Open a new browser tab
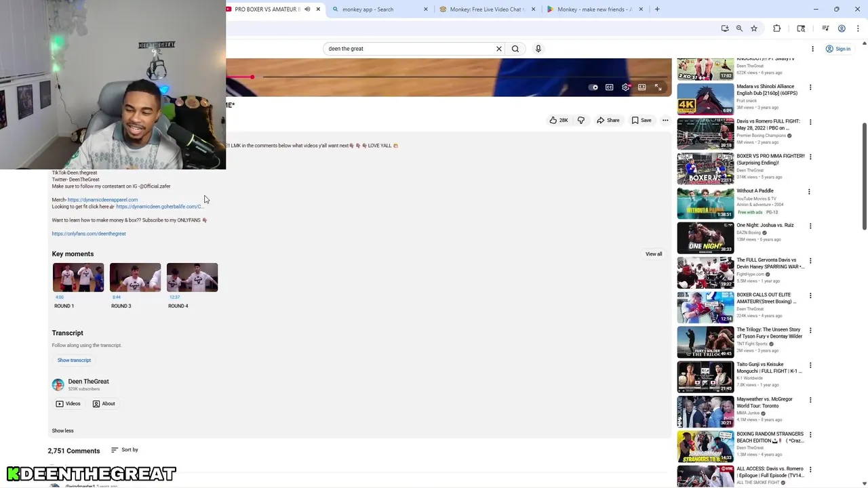The width and height of the screenshot is (868, 488). 657,9
